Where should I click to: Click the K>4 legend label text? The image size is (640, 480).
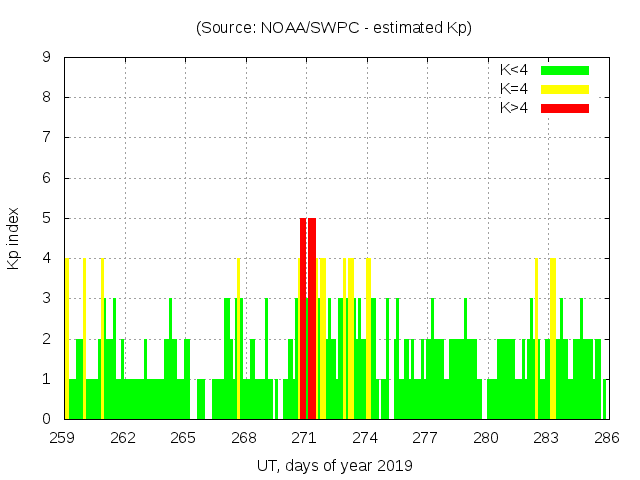(x=514, y=108)
